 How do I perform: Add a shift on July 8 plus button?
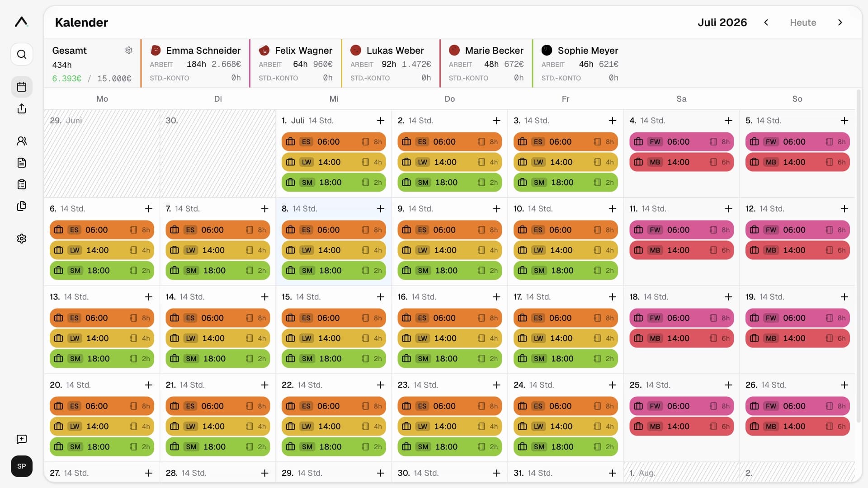[x=381, y=209]
